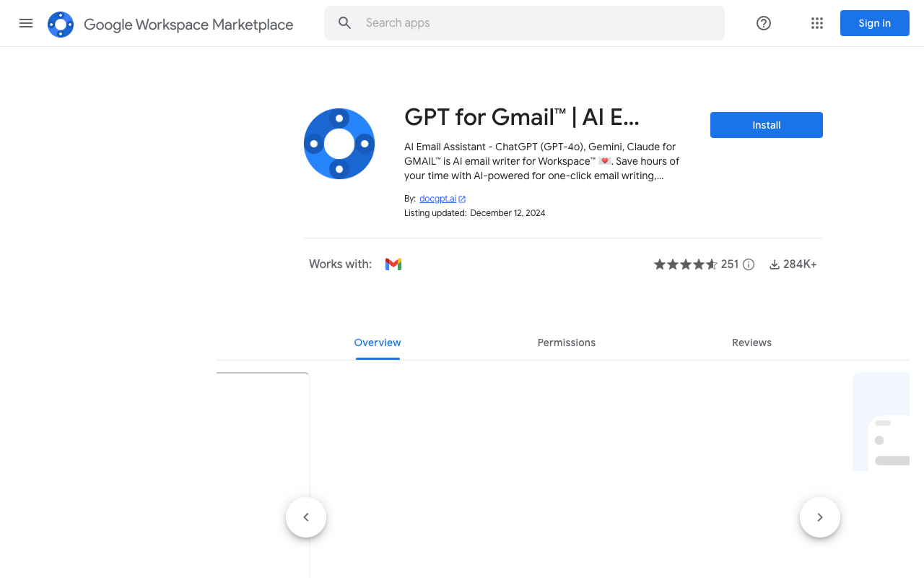924x578 pixels.
Task: Click the 284K+ installs text
Action: 800,264
